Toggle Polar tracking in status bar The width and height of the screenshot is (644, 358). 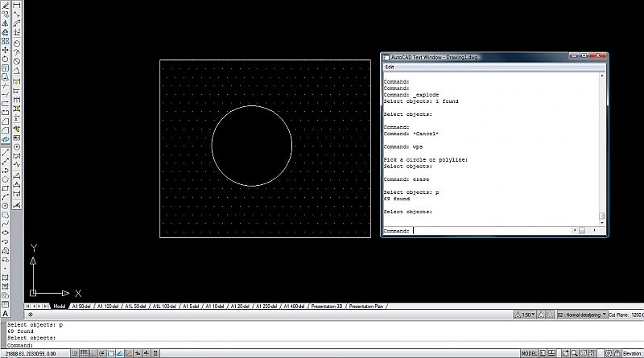point(101,353)
